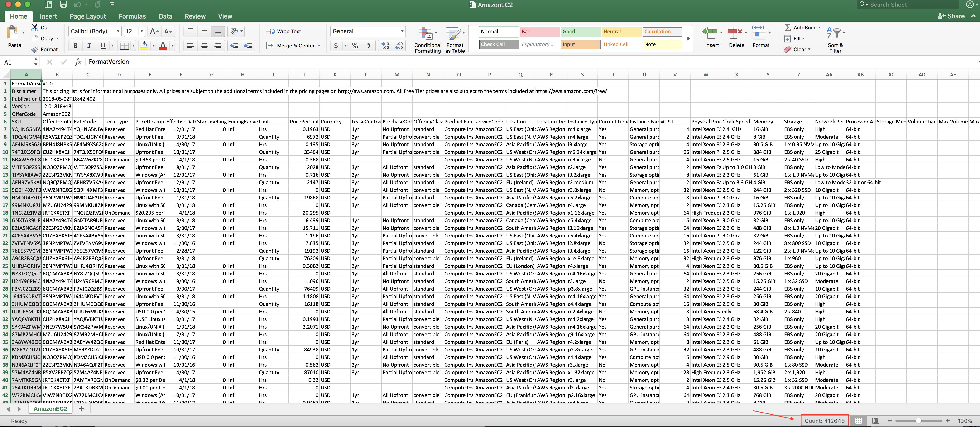
Task: Apply the fill color bucket
Action: point(144,46)
